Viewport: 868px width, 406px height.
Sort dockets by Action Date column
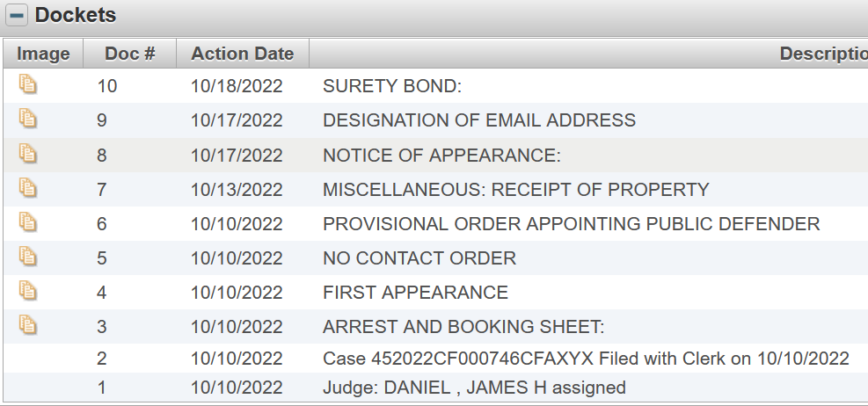(243, 54)
